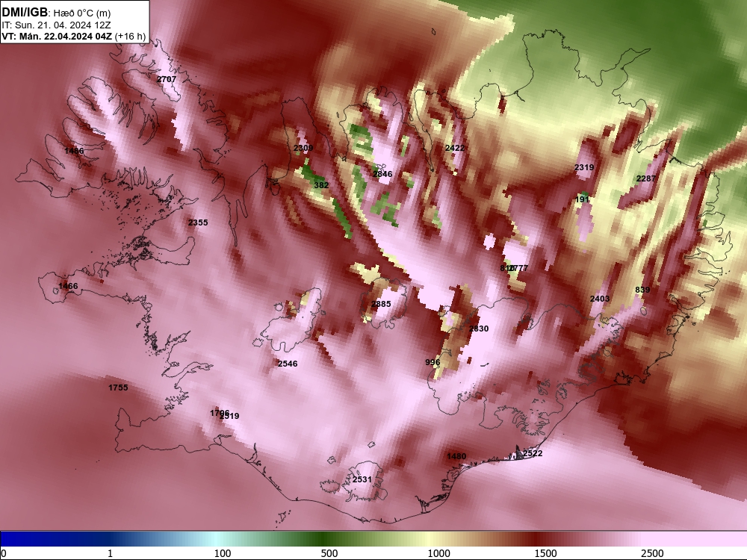Click the 1486 height value on the map
Image resolution: width=747 pixels, height=560 pixels.
click(x=74, y=151)
